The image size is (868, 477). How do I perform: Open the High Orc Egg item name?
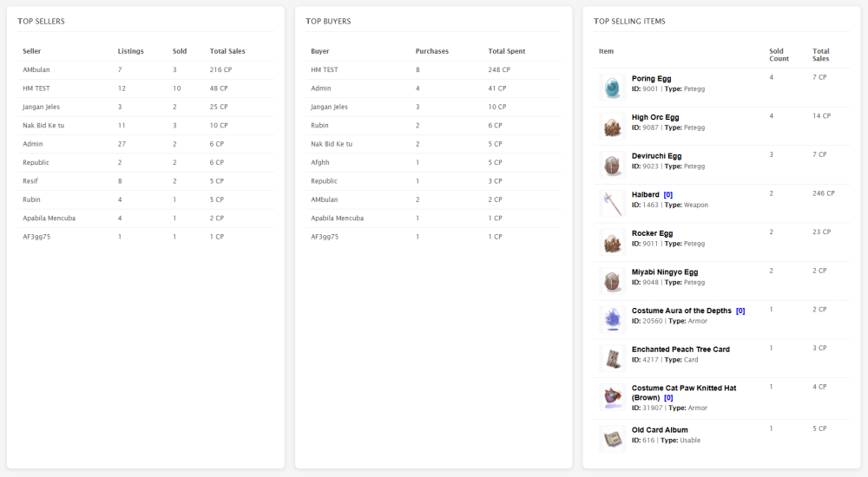(655, 117)
